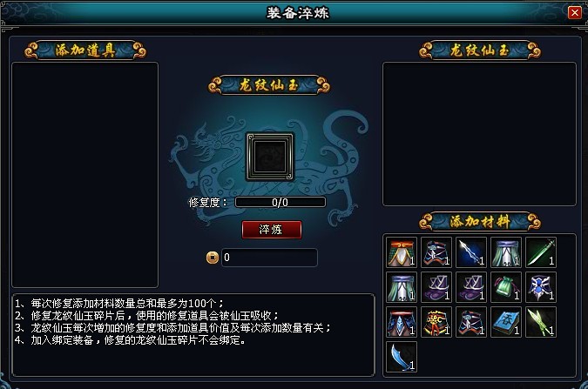This screenshot has height=389, width=588.
Task: Click the blue spider-emblem armor piece
Action: (541, 287)
